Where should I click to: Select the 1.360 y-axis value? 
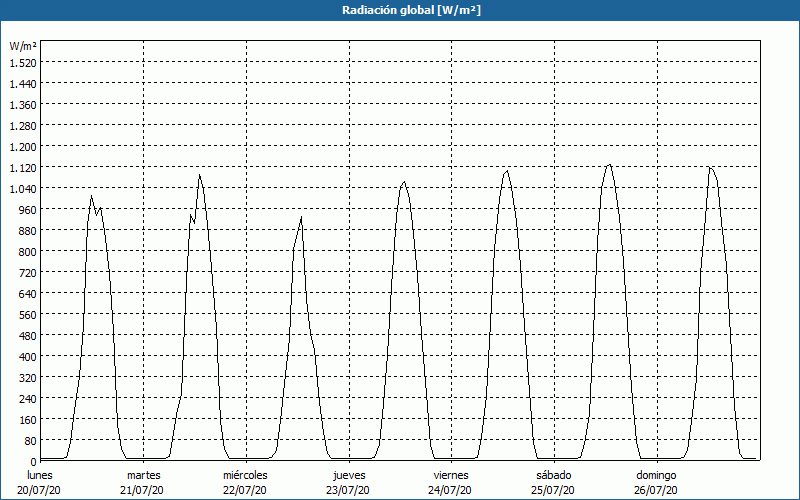[x=23, y=105]
